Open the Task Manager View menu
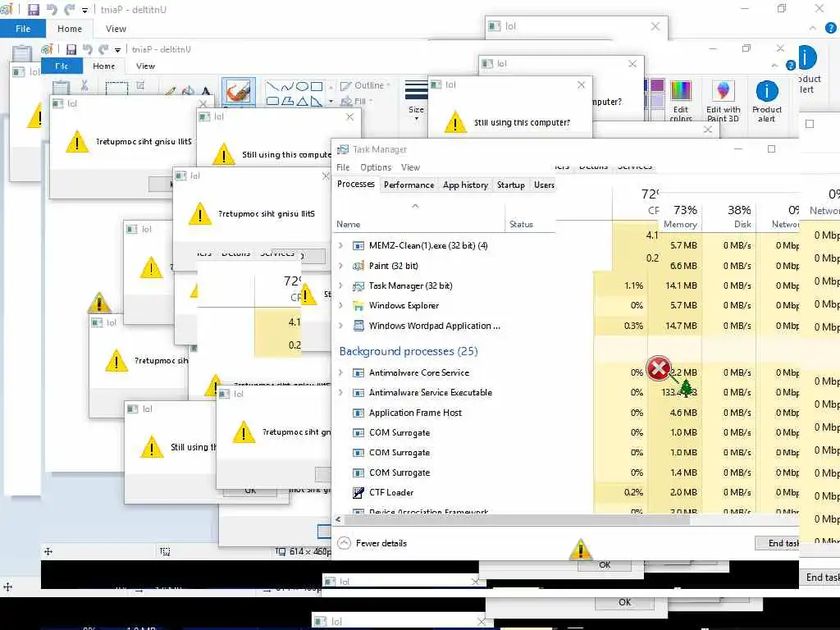This screenshot has width=840, height=630. tap(410, 167)
